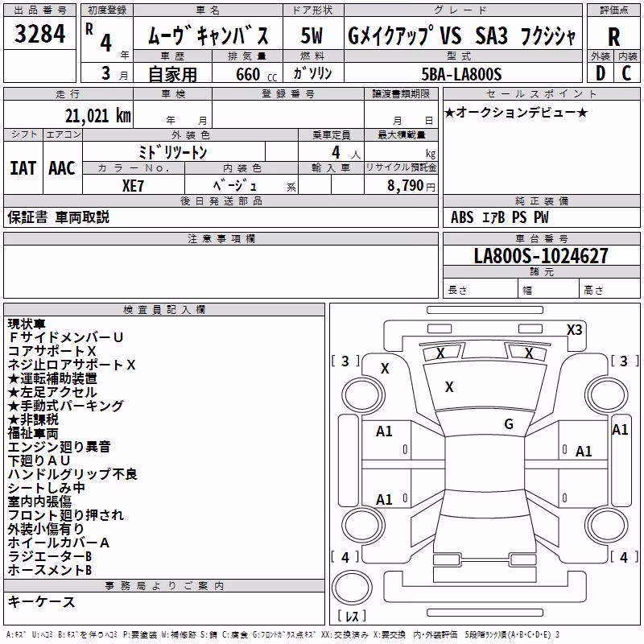Click the seating capacity value 4
Screen dimensions: 644x644
[336, 152]
